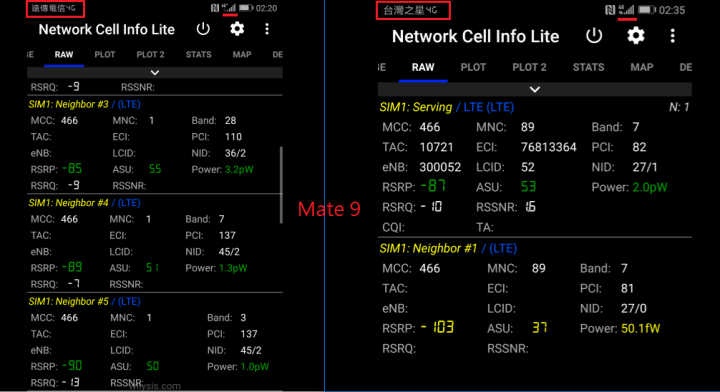
Task: Tap the 02:20 clock in status bar
Action: point(266,8)
